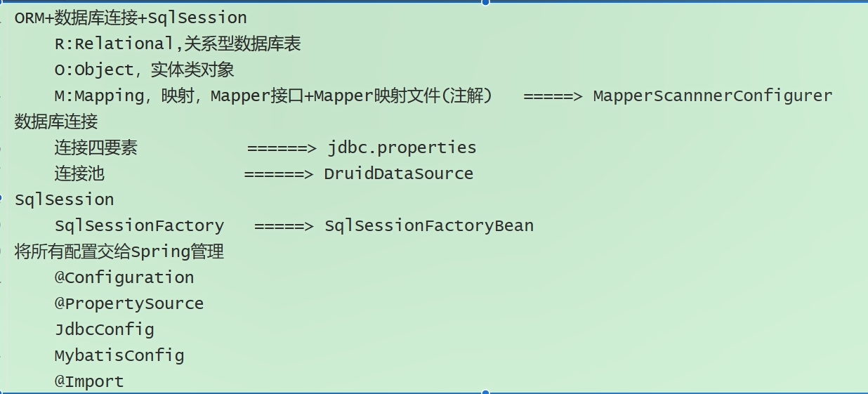Click the word MapperScannnerConfigurer

(712, 96)
